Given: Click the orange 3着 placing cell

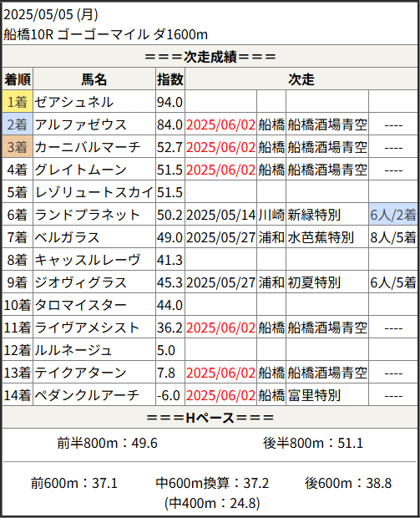Looking at the screenshot, I should [x=18, y=147].
